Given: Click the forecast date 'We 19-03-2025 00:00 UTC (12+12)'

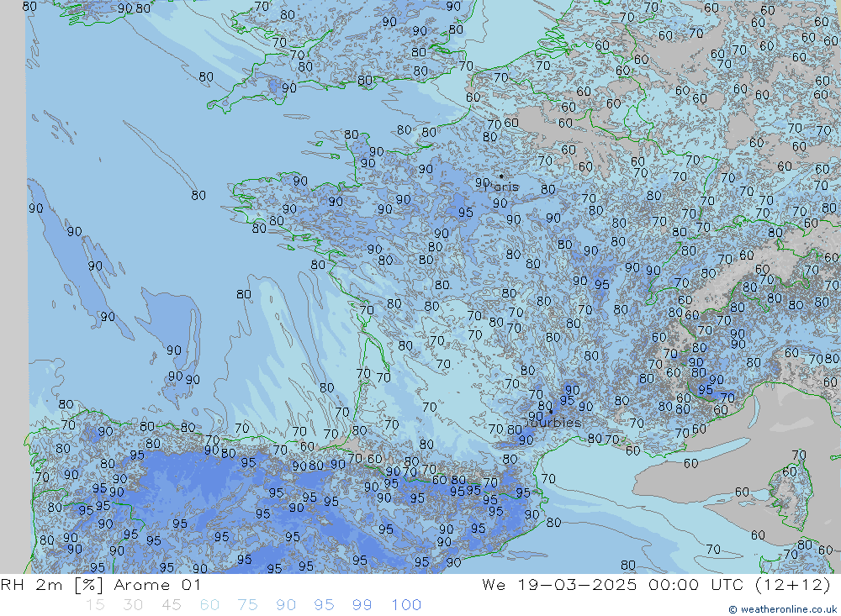Looking at the screenshot, I should (x=655, y=584).
